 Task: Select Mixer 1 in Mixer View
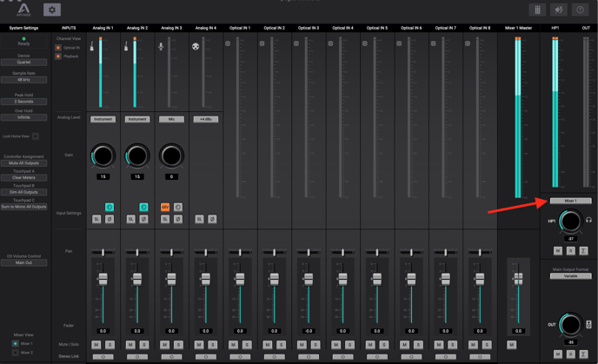[x=16, y=343]
